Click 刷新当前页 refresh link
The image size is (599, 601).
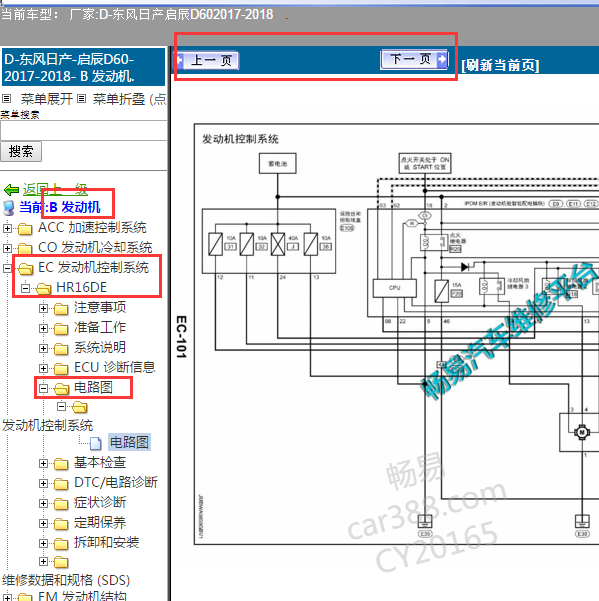pos(500,65)
